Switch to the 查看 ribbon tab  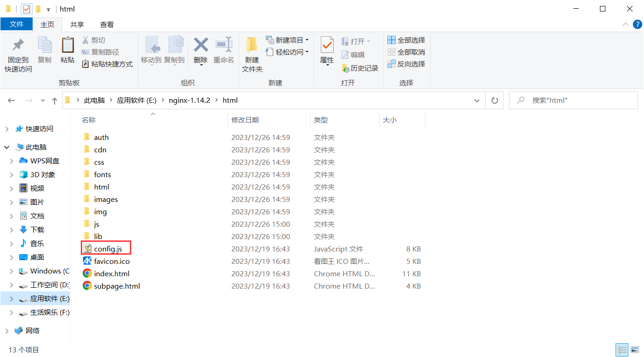point(106,25)
